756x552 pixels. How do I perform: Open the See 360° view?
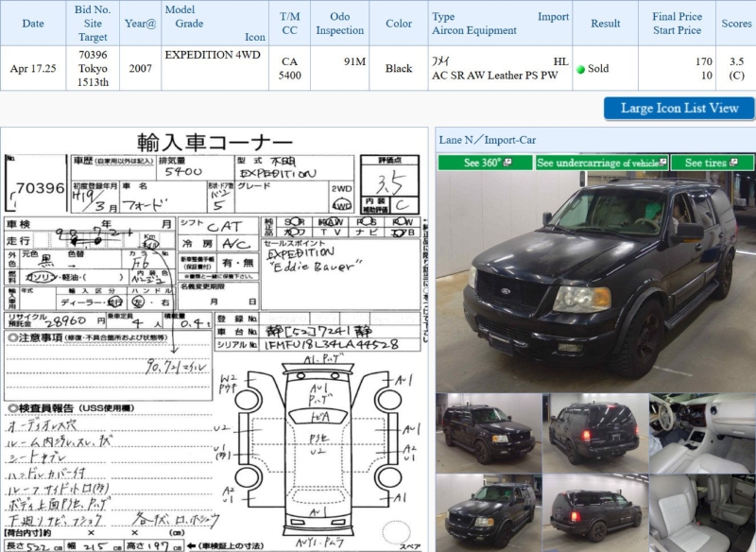coord(485,163)
